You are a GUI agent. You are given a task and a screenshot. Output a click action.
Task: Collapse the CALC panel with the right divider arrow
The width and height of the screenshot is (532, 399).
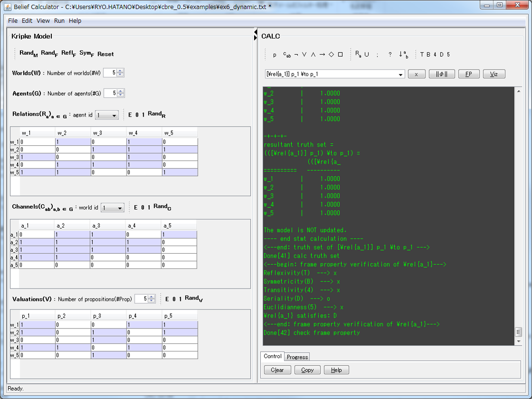click(x=255, y=37)
